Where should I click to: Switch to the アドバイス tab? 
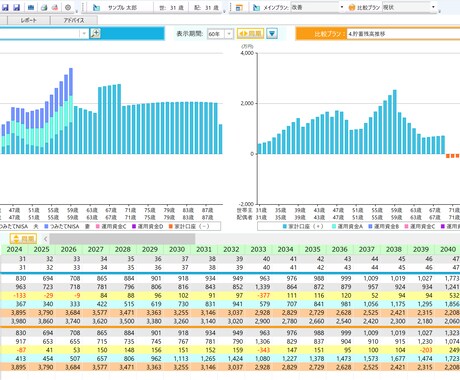coord(74,20)
